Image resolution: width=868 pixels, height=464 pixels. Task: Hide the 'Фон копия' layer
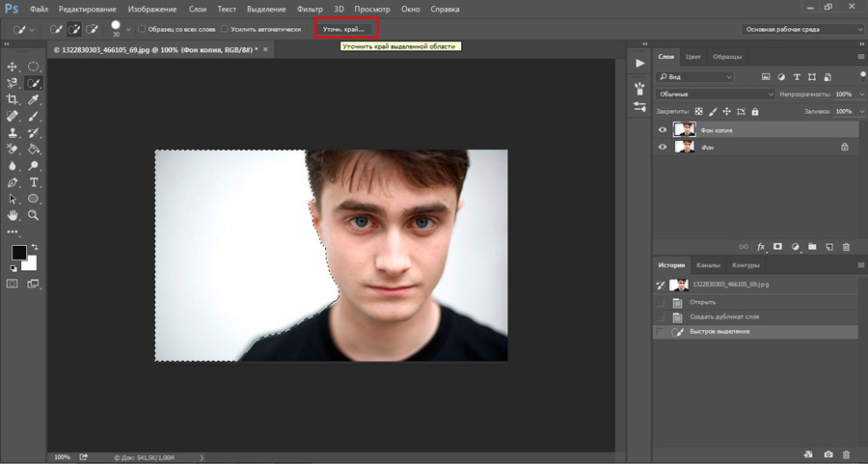(x=662, y=129)
